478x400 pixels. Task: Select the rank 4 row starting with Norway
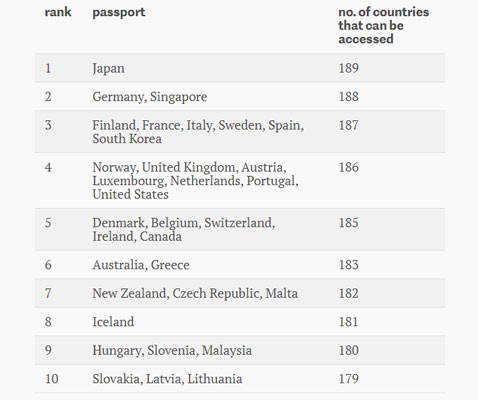coord(240,181)
